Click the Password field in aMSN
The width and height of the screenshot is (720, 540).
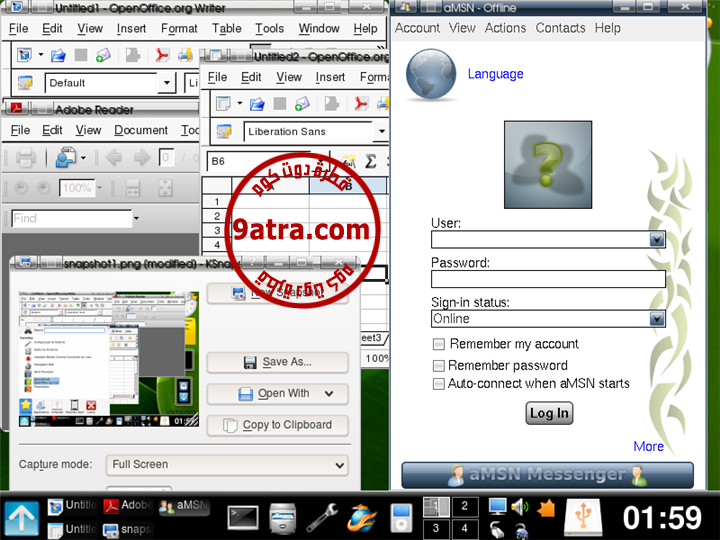point(548,279)
